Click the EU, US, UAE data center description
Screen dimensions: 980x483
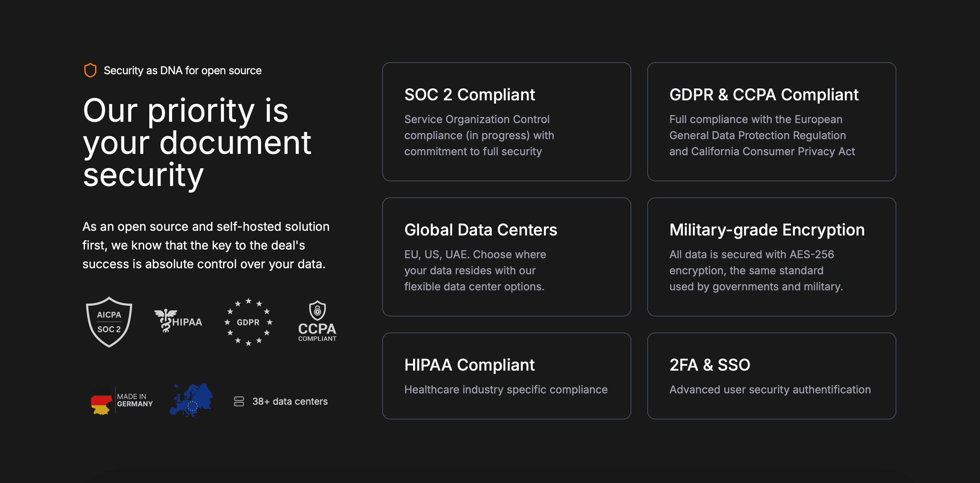(474, 270)
